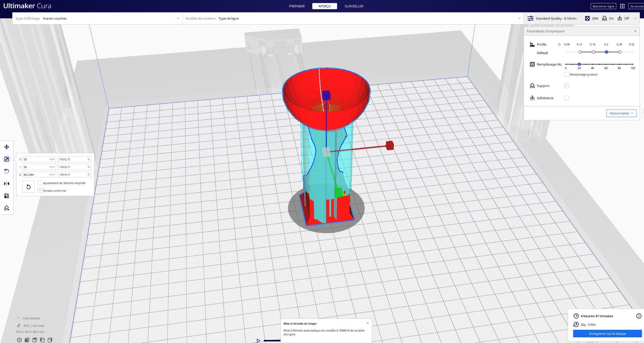Play the layer simulation

point(258,340)
